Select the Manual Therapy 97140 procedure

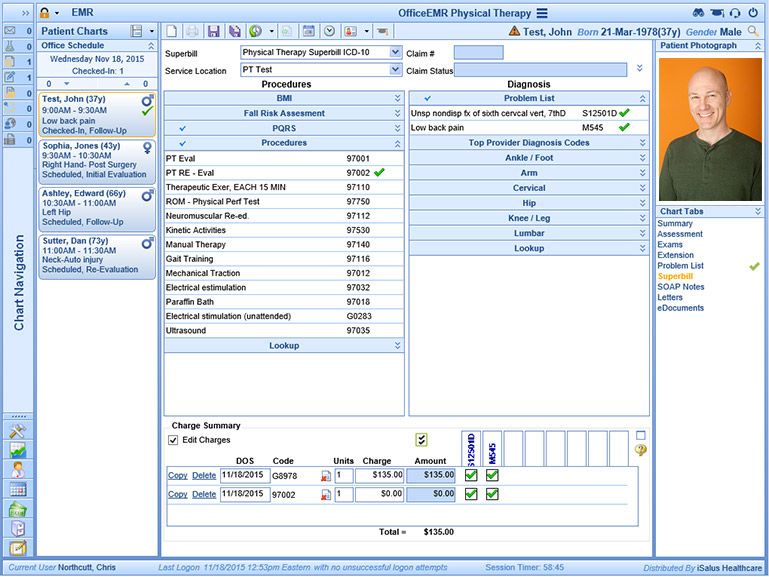pyautogui.click(x=284, y=245)
